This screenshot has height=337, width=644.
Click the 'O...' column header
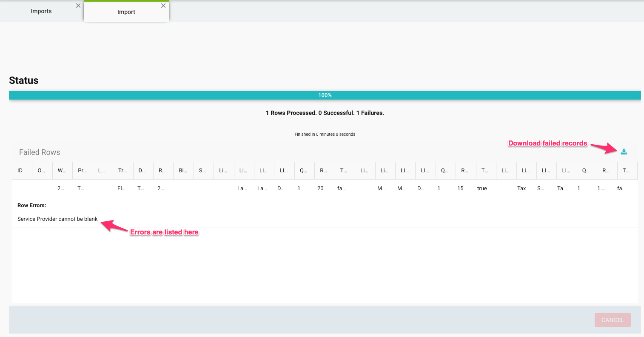point(42,170)
